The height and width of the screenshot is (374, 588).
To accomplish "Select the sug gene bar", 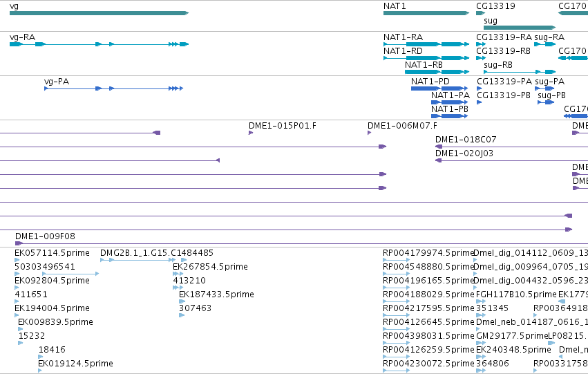I will [520, 28].
